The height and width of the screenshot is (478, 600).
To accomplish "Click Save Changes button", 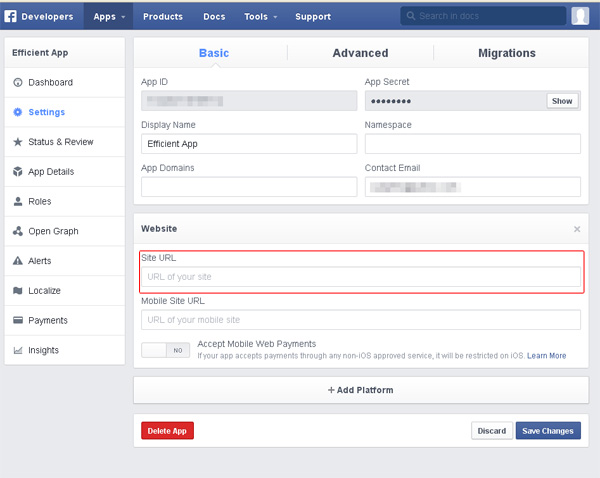I will [x=548, y=431].
